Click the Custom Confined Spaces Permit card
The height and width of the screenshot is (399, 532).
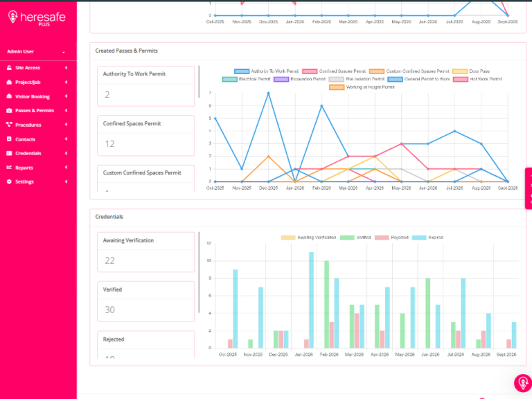(146, 179)
